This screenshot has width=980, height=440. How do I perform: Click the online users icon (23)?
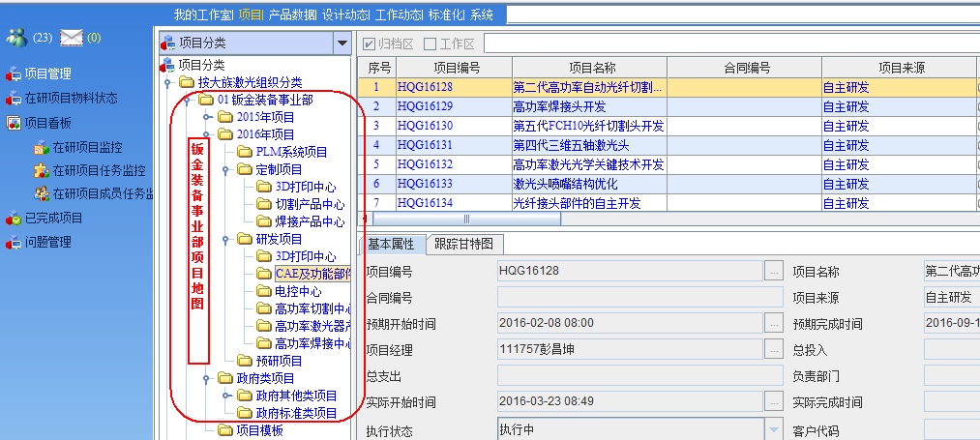[x=16, y=38]
